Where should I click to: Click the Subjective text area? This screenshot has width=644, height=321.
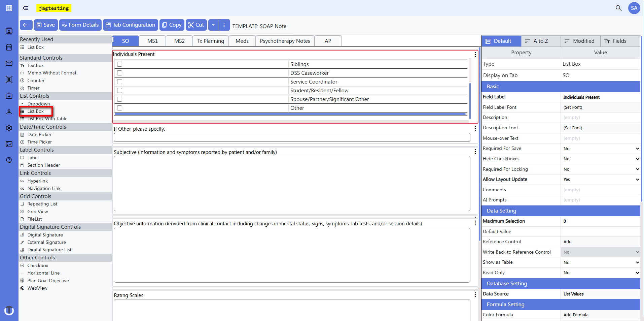pos(292,184)
